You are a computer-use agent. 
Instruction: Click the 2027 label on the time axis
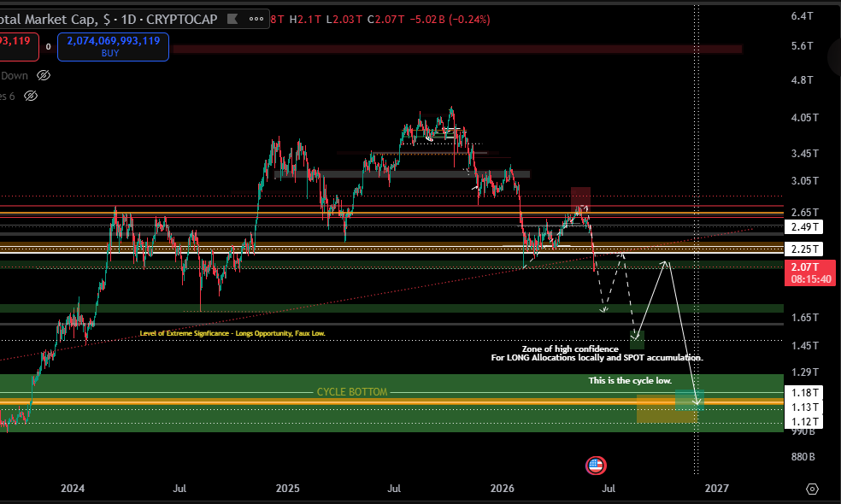click(x=716, y=489)
